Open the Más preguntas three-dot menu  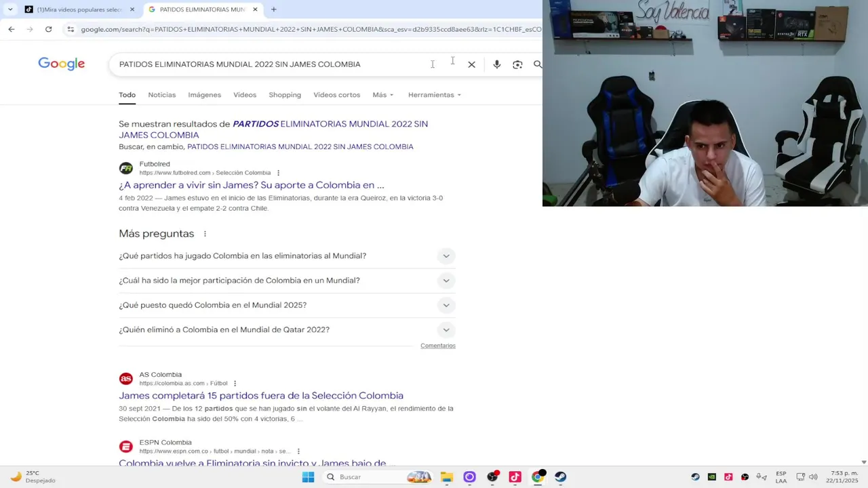tap(205, 234)
